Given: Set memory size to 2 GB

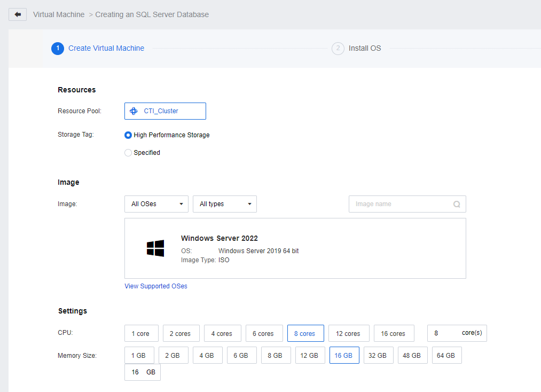Looking at the screenshot, I should [x=174, y=356].
